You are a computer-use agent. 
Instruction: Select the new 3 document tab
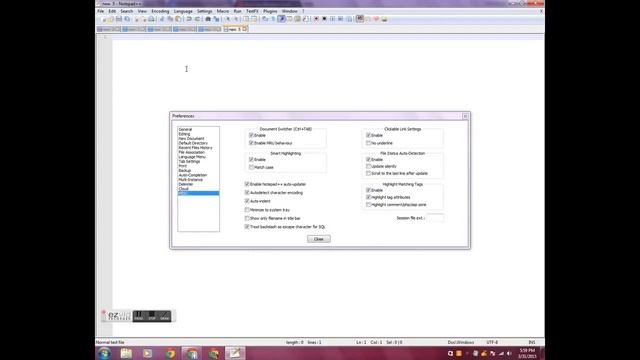[234, 29]
